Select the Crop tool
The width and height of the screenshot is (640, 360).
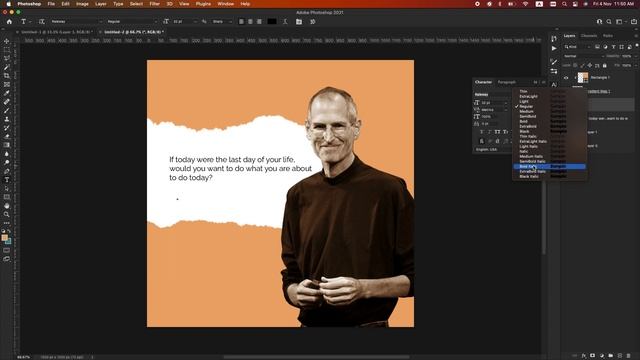coord(7,76)
